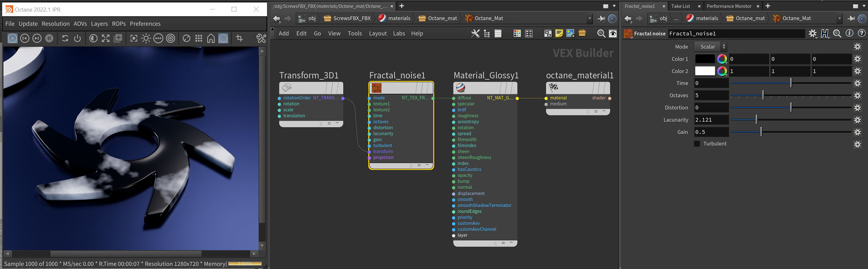
Task: Click the node info icon in parameters
Action: coord(849,34)
